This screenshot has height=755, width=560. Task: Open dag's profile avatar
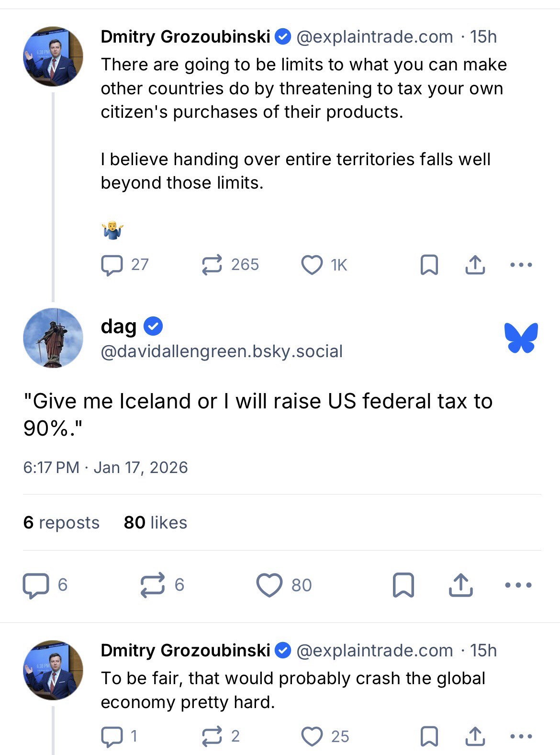pyautogui.click(x=53, y=338)
